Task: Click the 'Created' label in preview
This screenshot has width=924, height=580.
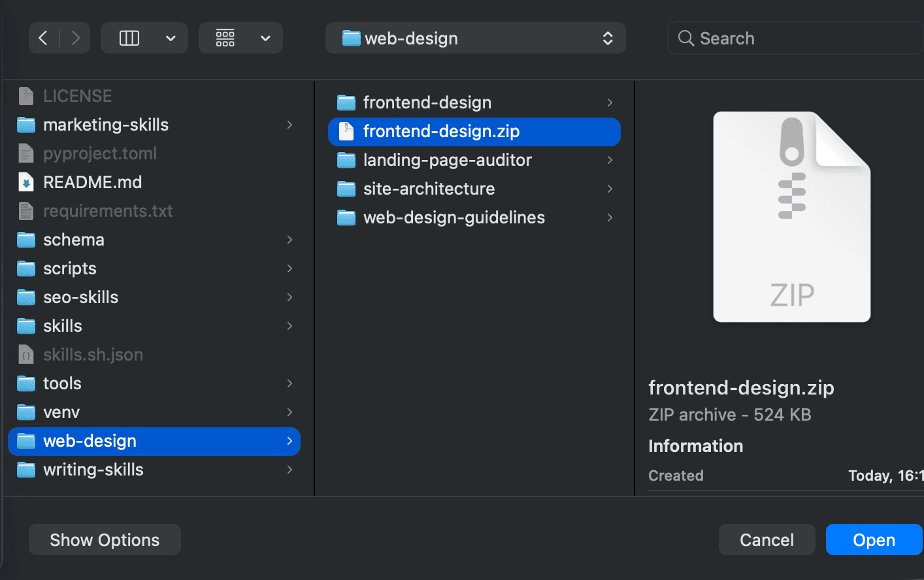Action: 676,475
